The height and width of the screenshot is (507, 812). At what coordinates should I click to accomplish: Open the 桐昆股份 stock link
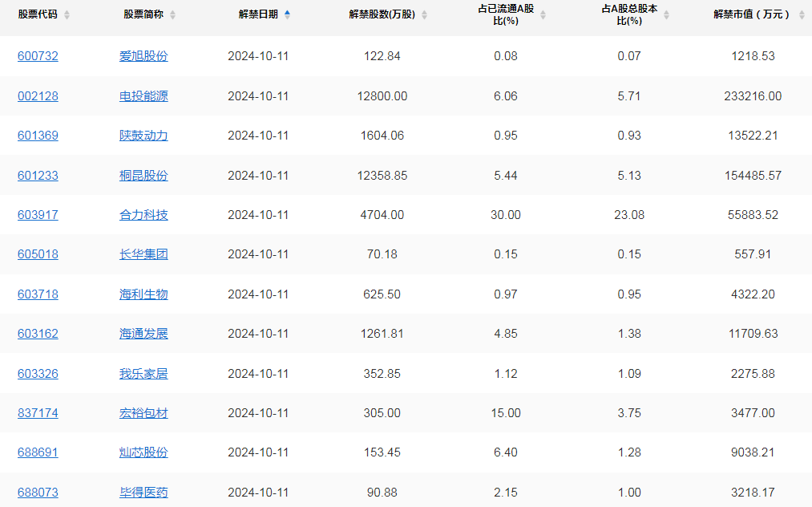143,176
